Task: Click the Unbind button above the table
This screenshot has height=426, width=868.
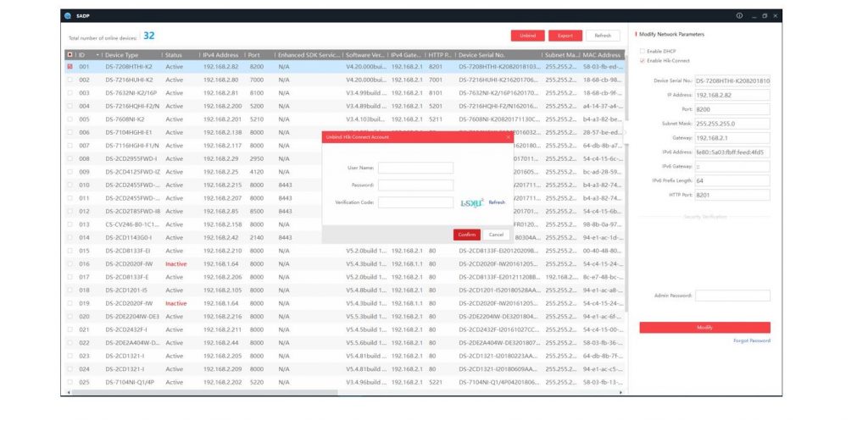Action: coord(527,36)
